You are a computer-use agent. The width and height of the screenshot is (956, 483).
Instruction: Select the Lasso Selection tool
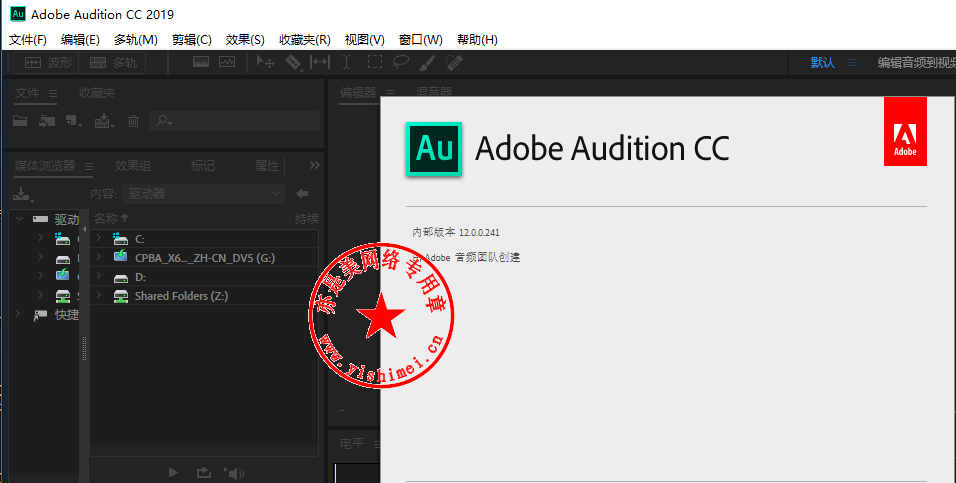[401, 62]
